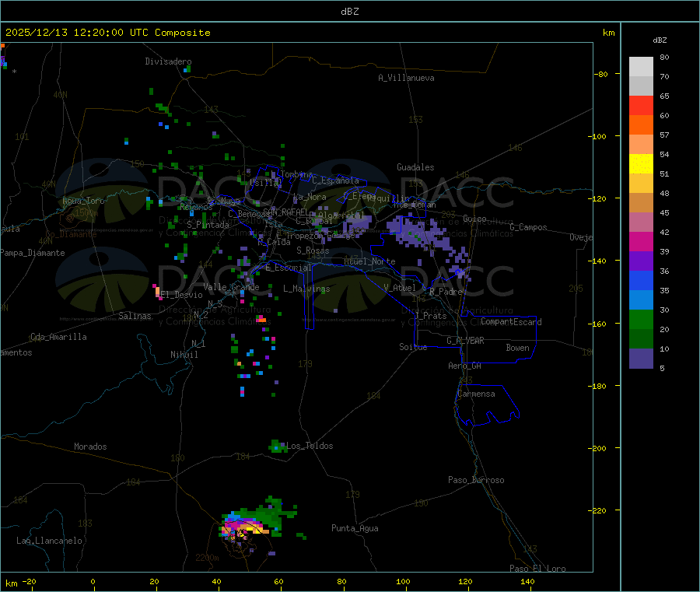Click the Valle_Grande label
Image resolution: width=700 pixels, height=592 pixels.
(x=231, y=286)
